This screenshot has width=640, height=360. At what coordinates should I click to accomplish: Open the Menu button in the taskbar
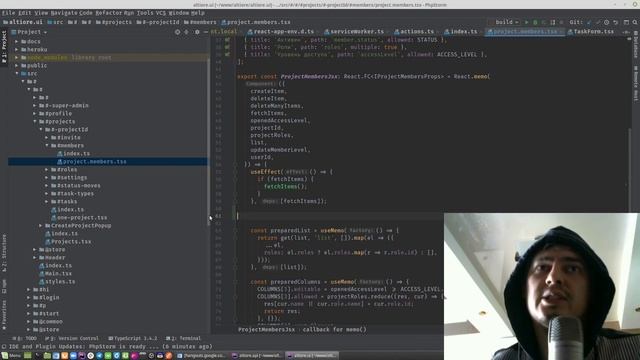point(11,356)
